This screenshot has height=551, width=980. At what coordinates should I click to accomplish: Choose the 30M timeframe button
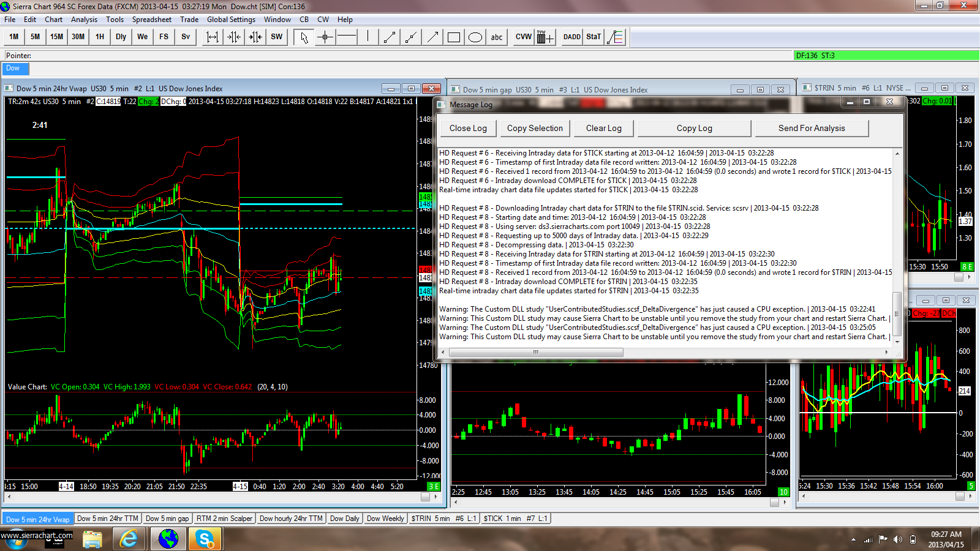tap(78, 37)
